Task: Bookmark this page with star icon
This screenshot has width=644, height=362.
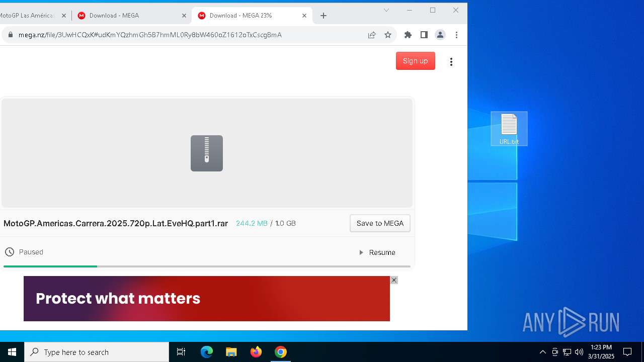Action: pyautogui.click(x=388, y=35)
